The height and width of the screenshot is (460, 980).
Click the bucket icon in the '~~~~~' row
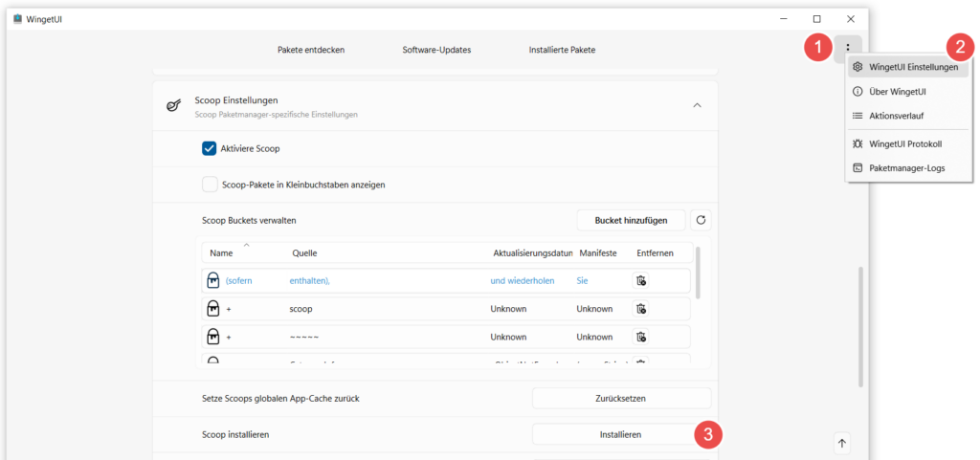213,337
